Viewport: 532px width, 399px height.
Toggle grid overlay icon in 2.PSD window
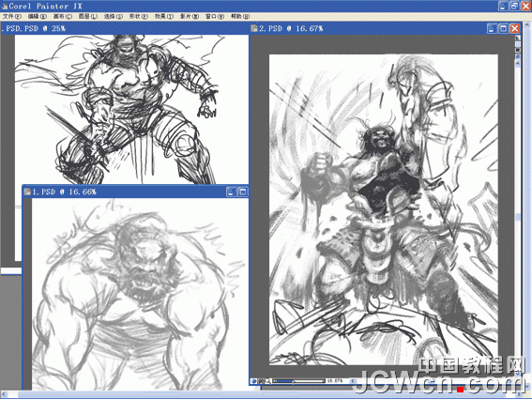(x=518, y=44)
